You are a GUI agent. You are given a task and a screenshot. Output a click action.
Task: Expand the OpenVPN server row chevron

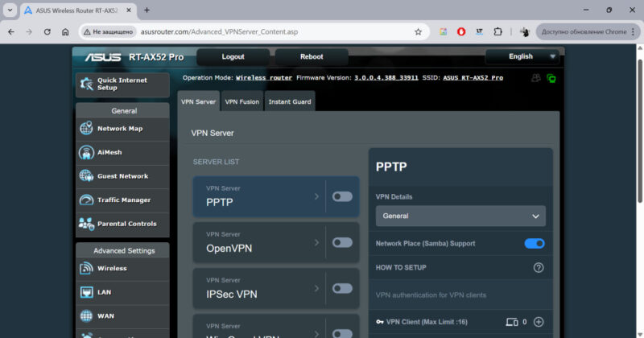(316, 243)
